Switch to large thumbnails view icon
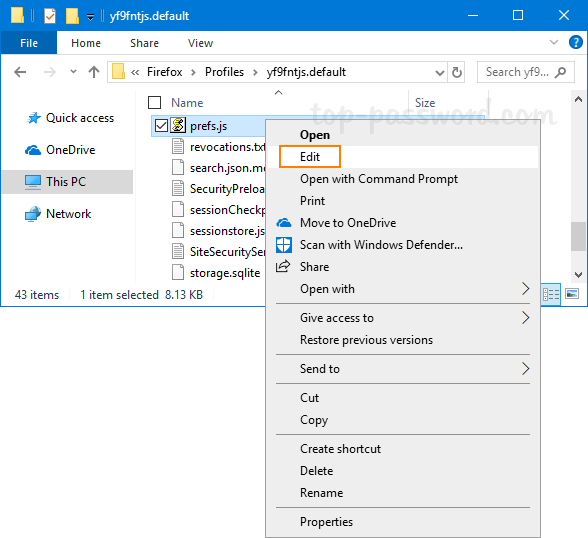The height and width of the screenshot is (538, 588). point(572,294)
